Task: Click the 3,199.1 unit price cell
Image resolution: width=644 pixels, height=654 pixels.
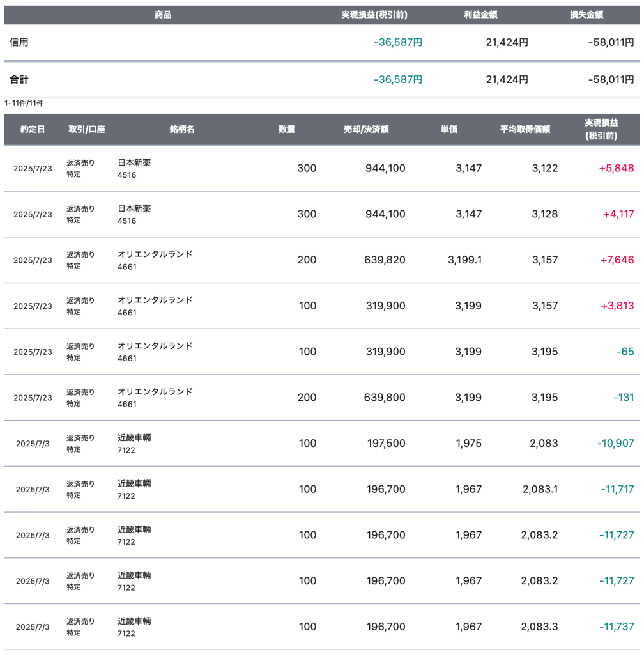Action: pyautogui.click(x=465, y=260)
